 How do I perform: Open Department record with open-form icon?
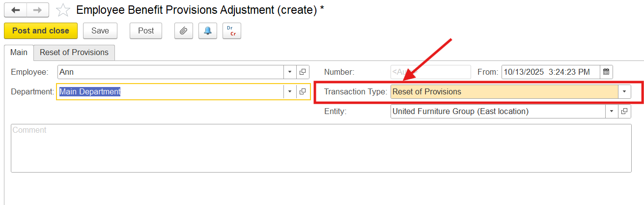(x=303, y=91)
